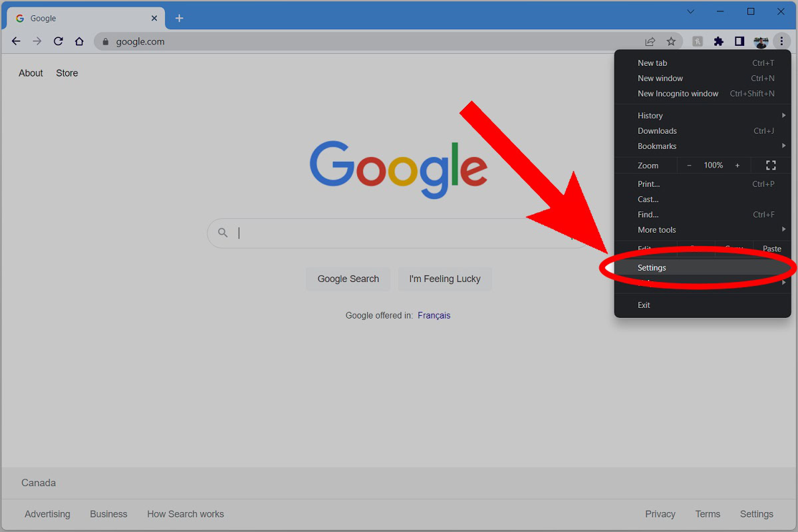Increase zoom with plus button

click(x=737, y=165)
